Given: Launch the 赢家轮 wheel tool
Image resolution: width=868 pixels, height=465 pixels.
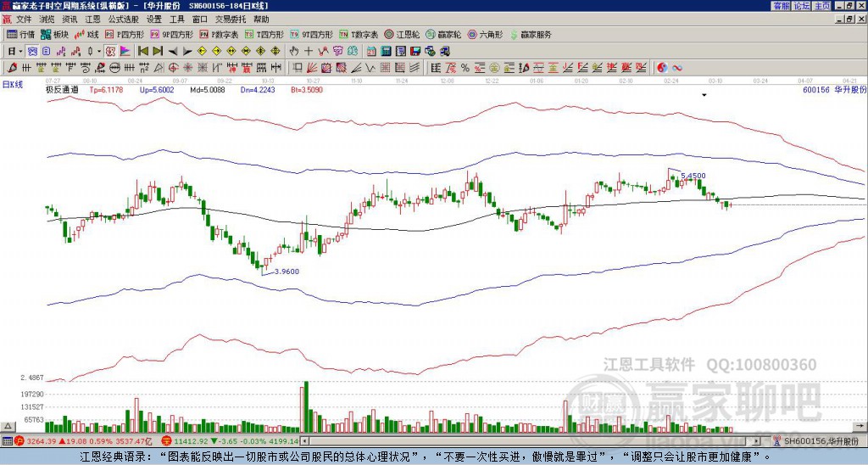Looking at the screenshot, I should pyautogui.click(x=443, y=34).
